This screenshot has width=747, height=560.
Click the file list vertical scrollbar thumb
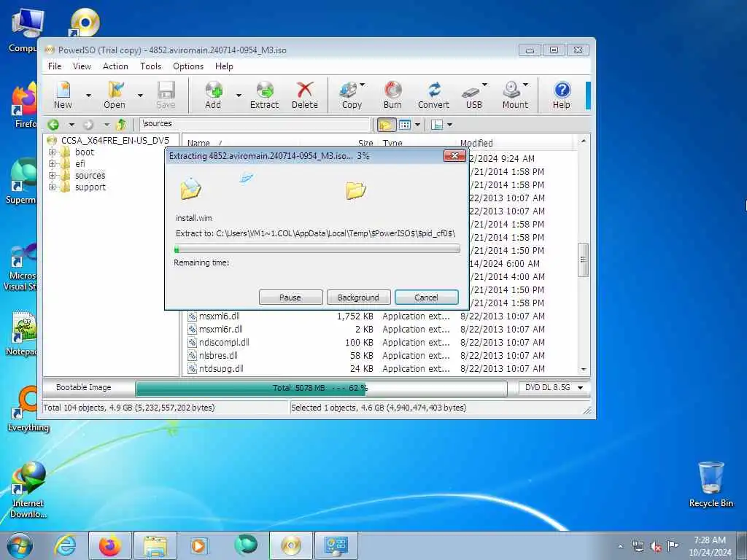click(x=583, y=260)
